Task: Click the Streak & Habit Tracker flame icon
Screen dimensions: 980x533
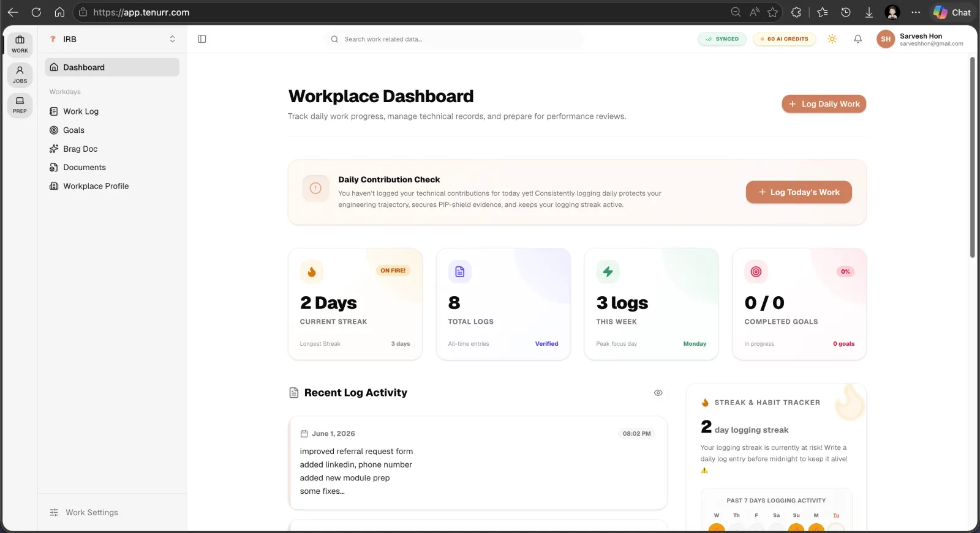Action: [705, 403]
